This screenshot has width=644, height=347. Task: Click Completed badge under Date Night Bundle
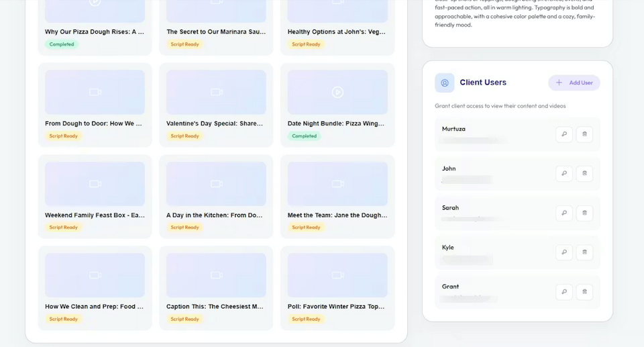(x=305, y=136)
